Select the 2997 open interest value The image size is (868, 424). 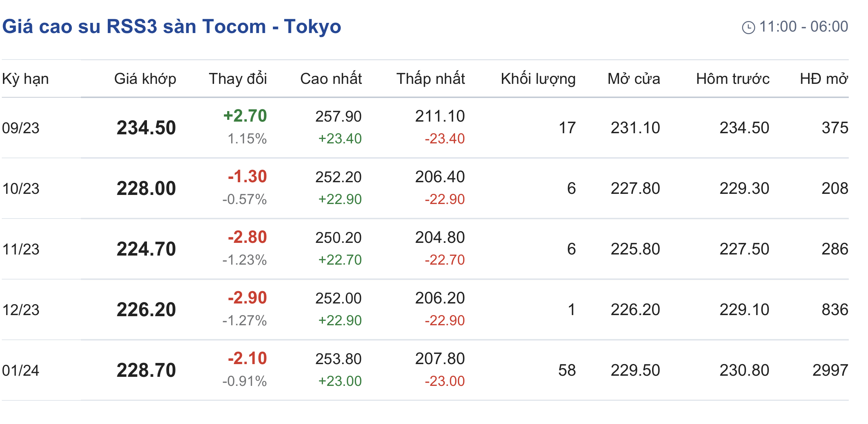point(830,370)
